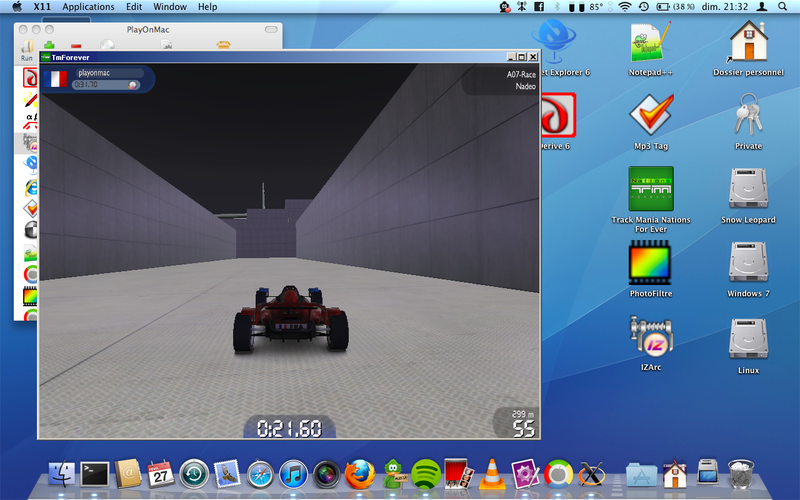This screenshot has height=500, width=800.
Task: Open the Help menu
Action: tap(207, 7)
